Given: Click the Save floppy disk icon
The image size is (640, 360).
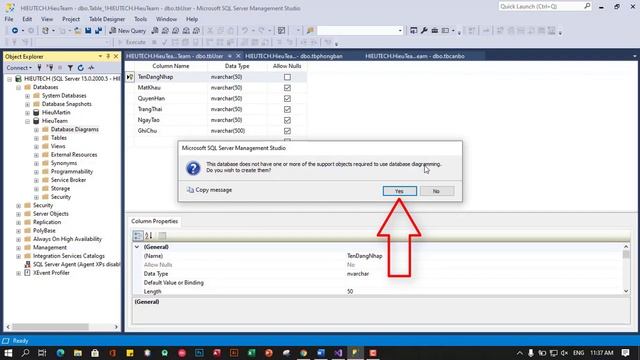Looking at the screenshot, I should click(88, 31).
